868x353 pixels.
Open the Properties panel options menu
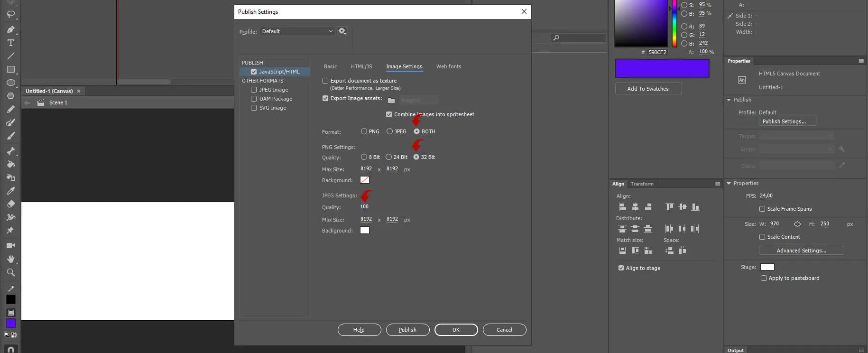(861, 61)
